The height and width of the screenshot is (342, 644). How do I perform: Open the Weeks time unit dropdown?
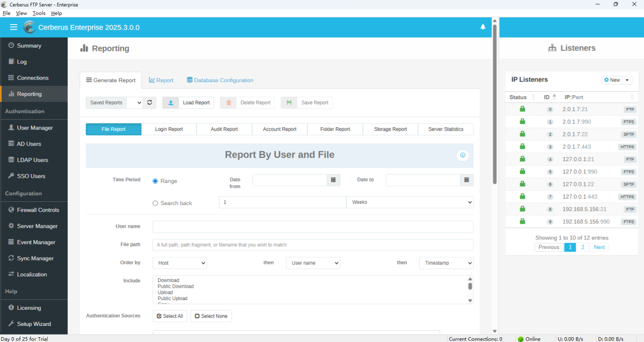pos(409,202)
